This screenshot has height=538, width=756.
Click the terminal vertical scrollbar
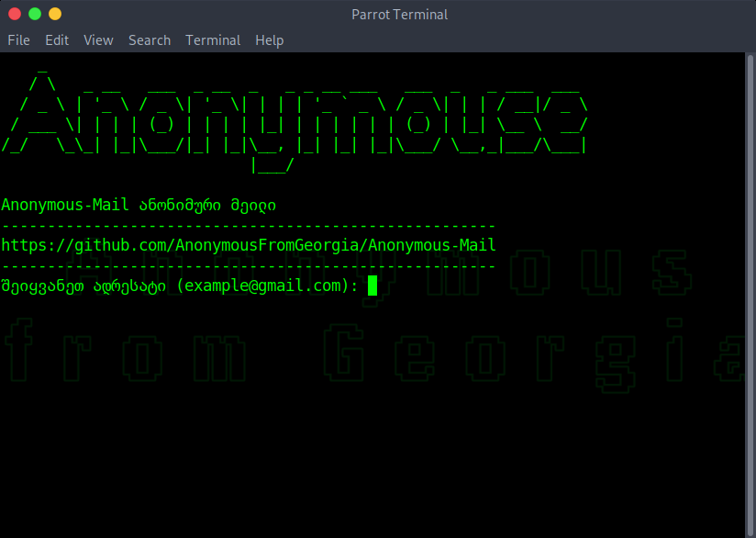[x=750, y=295]
